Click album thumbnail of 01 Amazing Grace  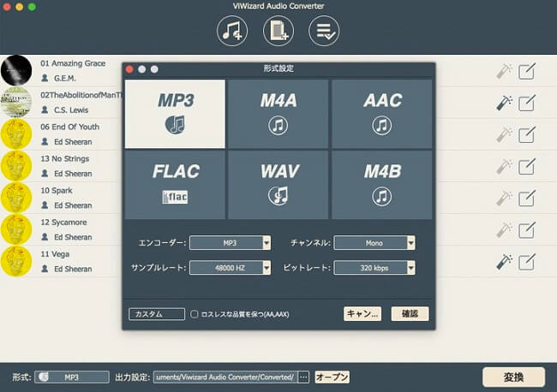16,70
